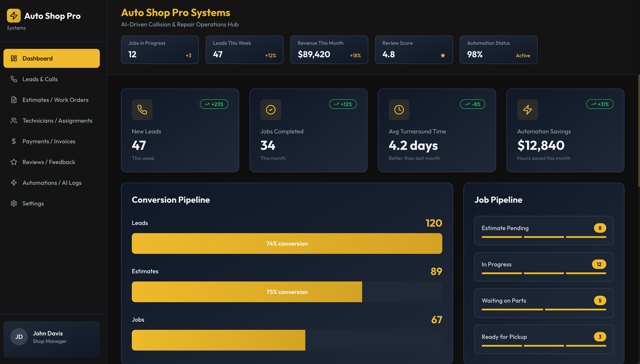Screen dimensions: 640x364
Task: Open Reviews / Feedback page
Action: tap(51, 162)
